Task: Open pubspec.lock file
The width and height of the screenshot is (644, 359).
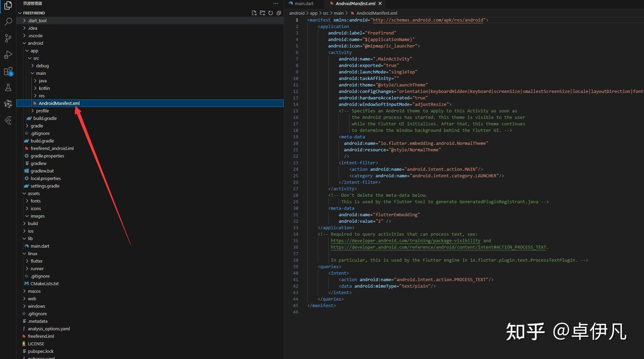Action: point(150,351)
